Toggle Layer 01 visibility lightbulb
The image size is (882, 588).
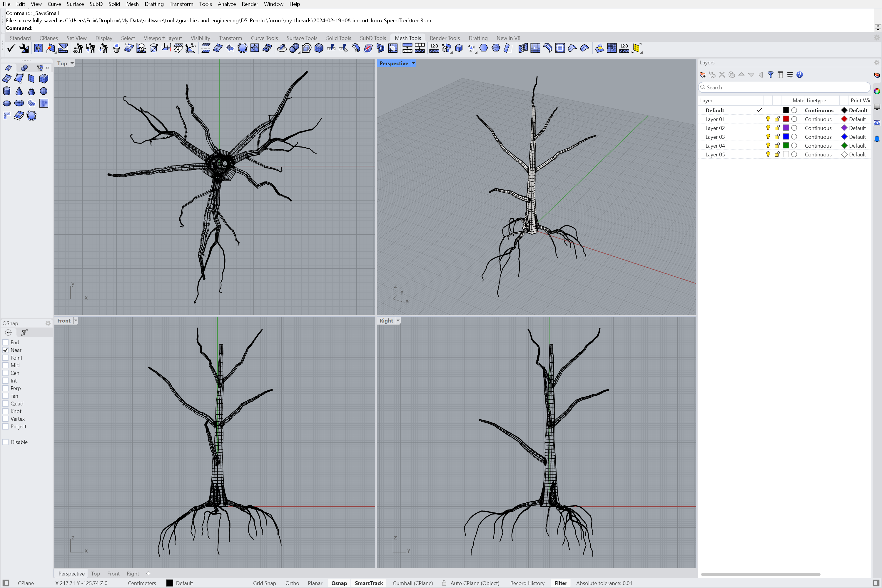click(x=768, y=119)
